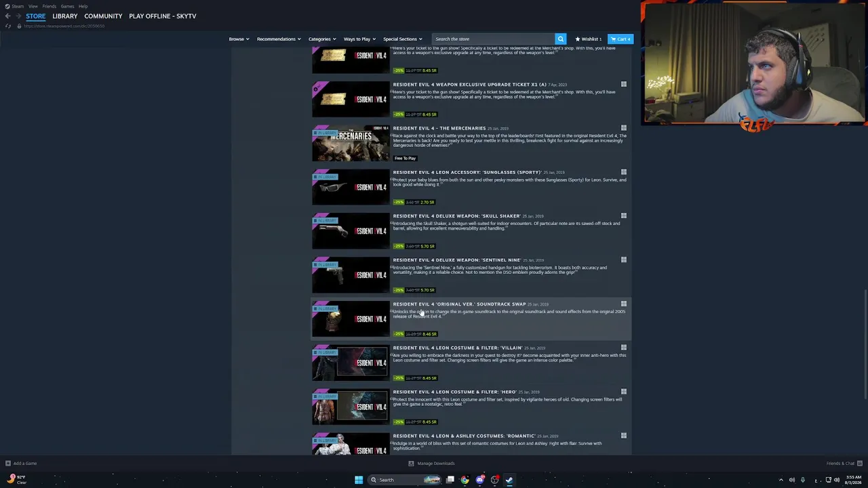Screen dimensions: 868x488
Task: Open the View menu
Action: 33,6
